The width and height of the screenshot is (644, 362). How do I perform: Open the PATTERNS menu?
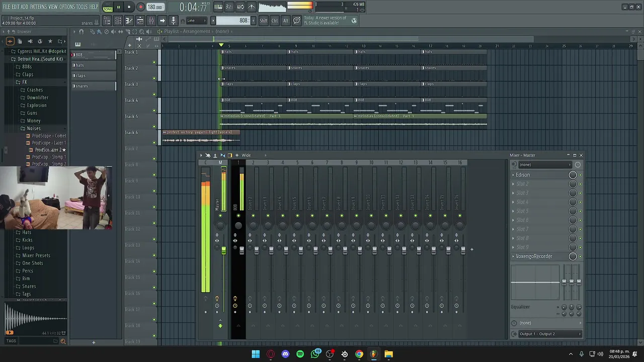coord(38,7)
